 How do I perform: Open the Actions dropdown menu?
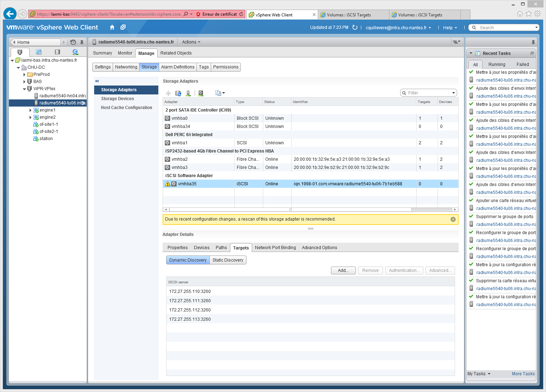tap(191, 42)
